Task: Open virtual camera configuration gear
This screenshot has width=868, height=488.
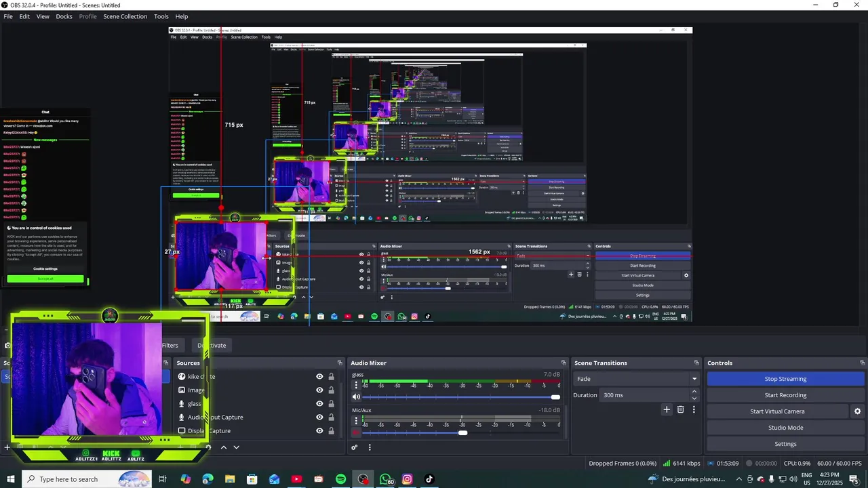Action: 857,411
